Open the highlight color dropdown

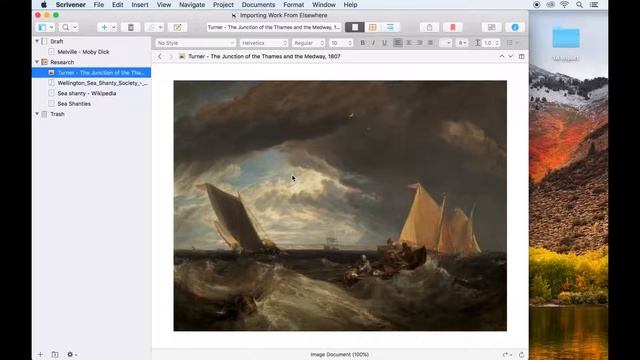click(x=462, y=43)
